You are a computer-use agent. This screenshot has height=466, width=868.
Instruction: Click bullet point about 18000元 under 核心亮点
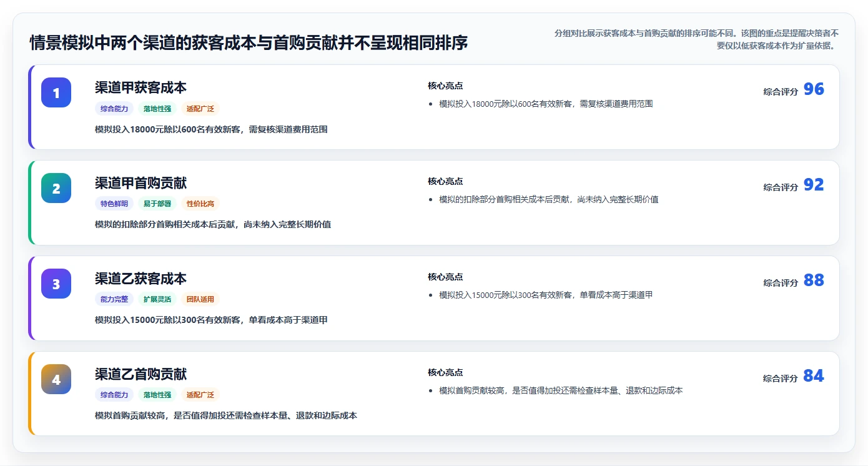[x=546, y=104]
